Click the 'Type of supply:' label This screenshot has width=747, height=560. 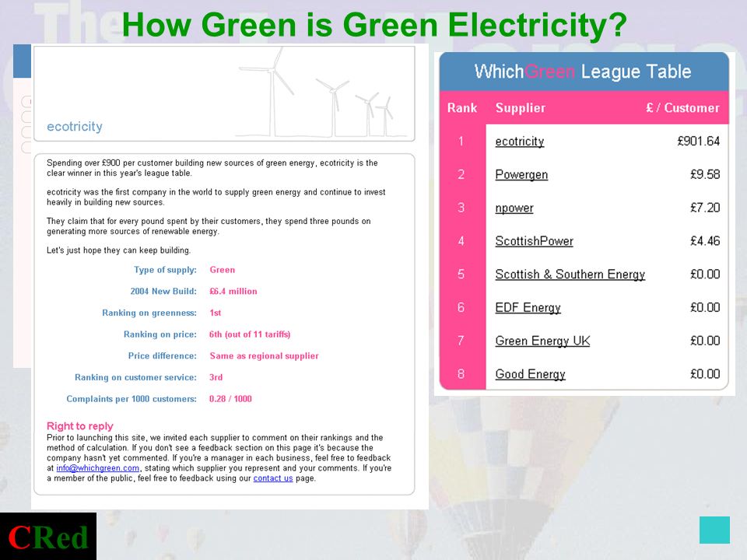[165, 270]
